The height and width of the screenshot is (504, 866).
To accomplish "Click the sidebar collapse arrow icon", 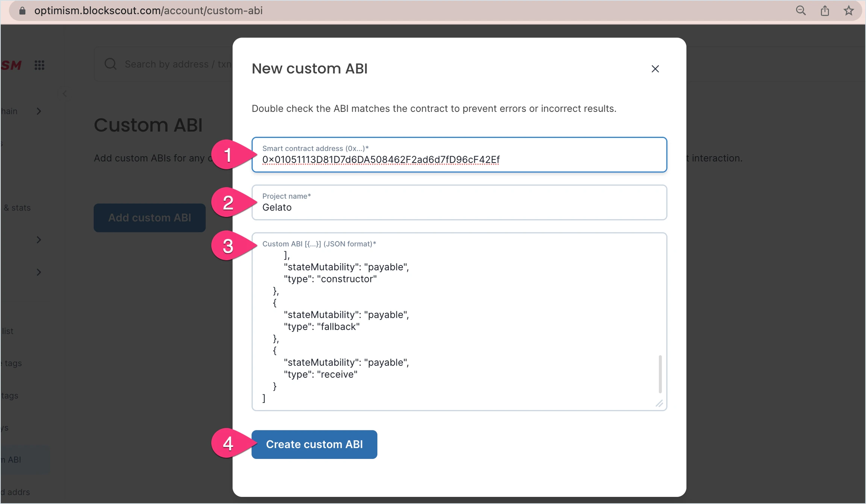I will (x=65, y=94).
